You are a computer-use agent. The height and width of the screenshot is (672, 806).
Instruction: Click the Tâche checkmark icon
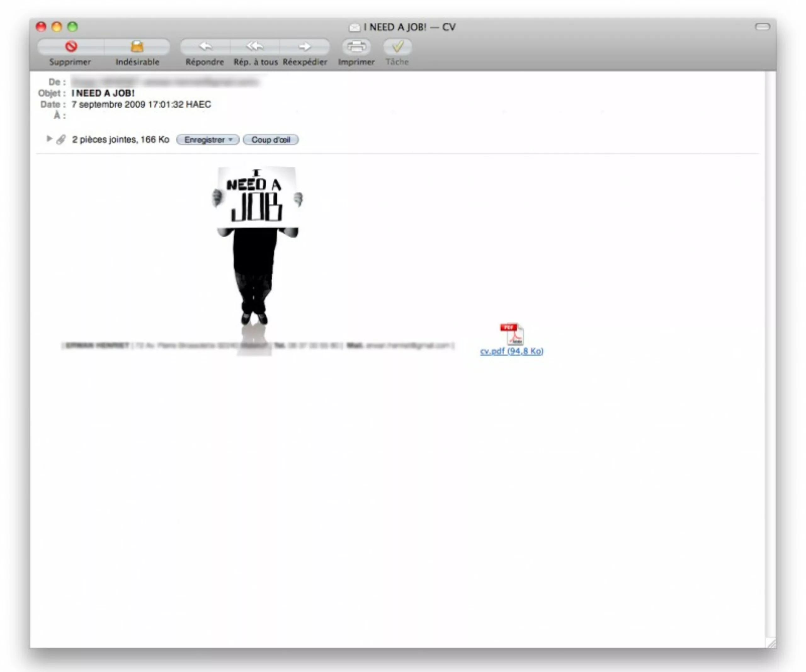(x=398, y=46)
